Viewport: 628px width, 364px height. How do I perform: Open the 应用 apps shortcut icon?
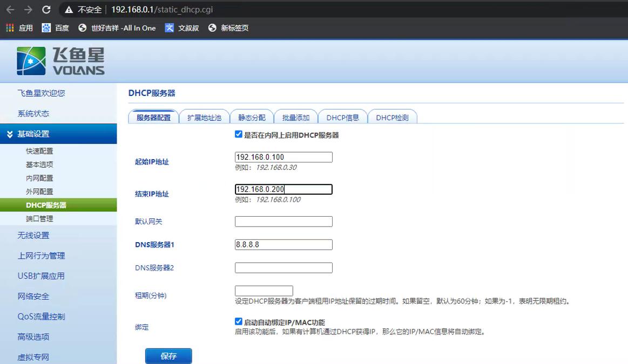point(9,28)
